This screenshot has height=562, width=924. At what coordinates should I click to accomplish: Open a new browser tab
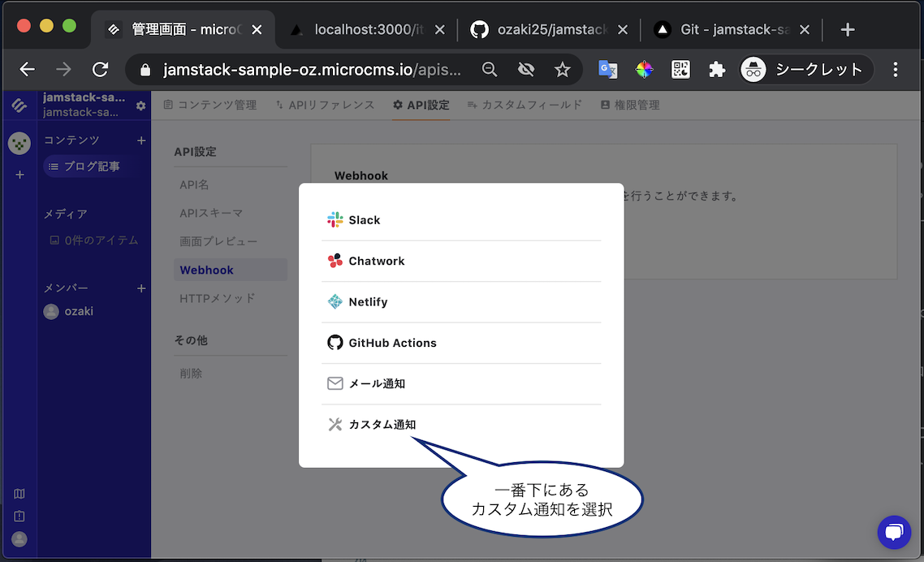(x=848, y=29)
